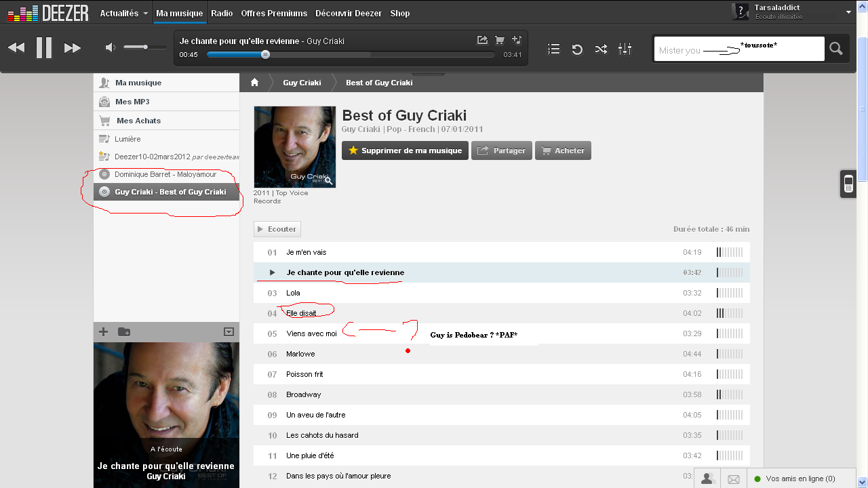The width and height of the screenshot is (868, 488).
Task: Click the now playing artwork in sidebar
Action: 166,415
